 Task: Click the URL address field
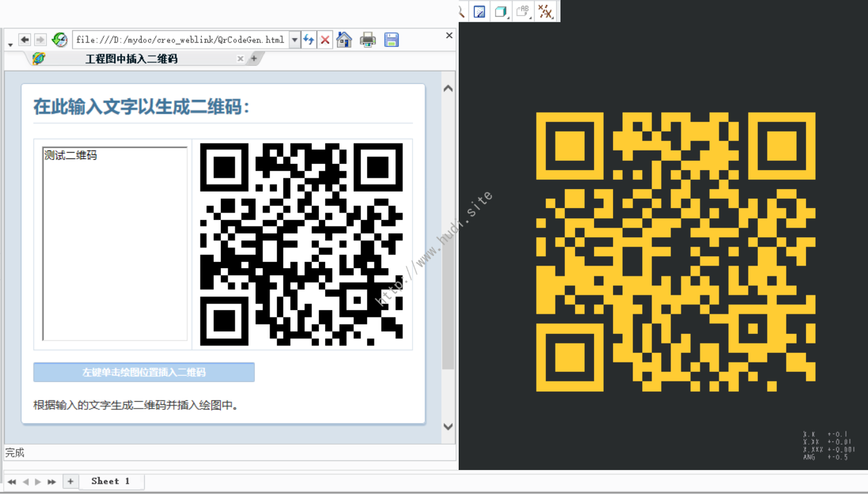(x=180, y=40)
